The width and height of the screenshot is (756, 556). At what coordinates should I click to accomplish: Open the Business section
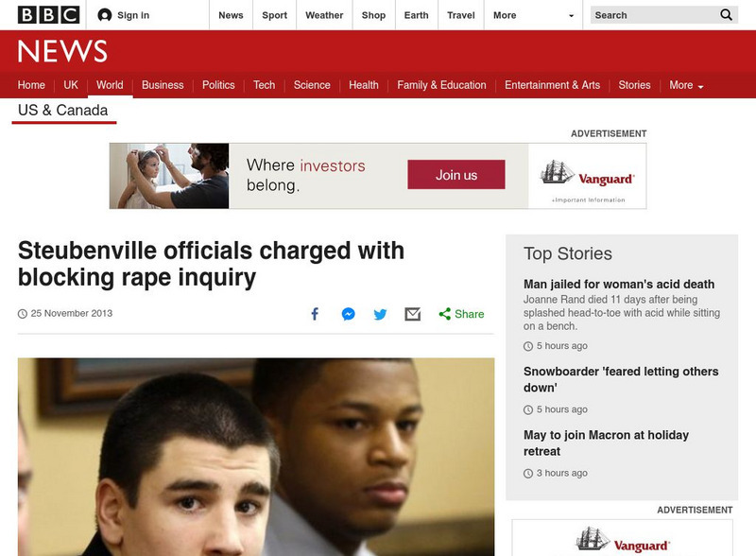tap(163, 85)
